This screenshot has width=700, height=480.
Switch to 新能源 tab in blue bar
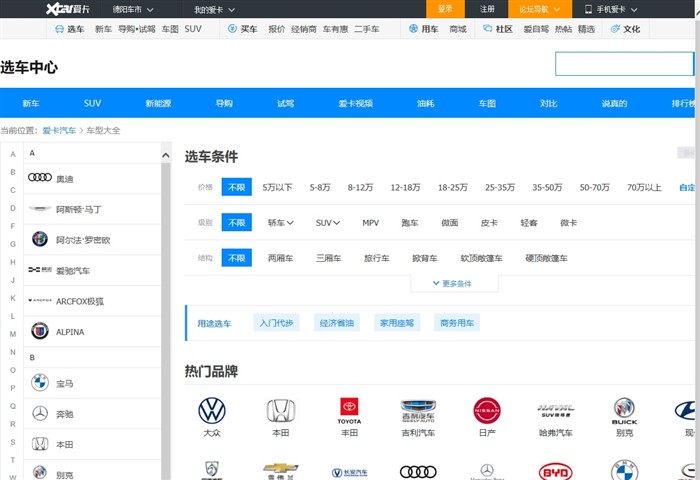pos(158,103)
